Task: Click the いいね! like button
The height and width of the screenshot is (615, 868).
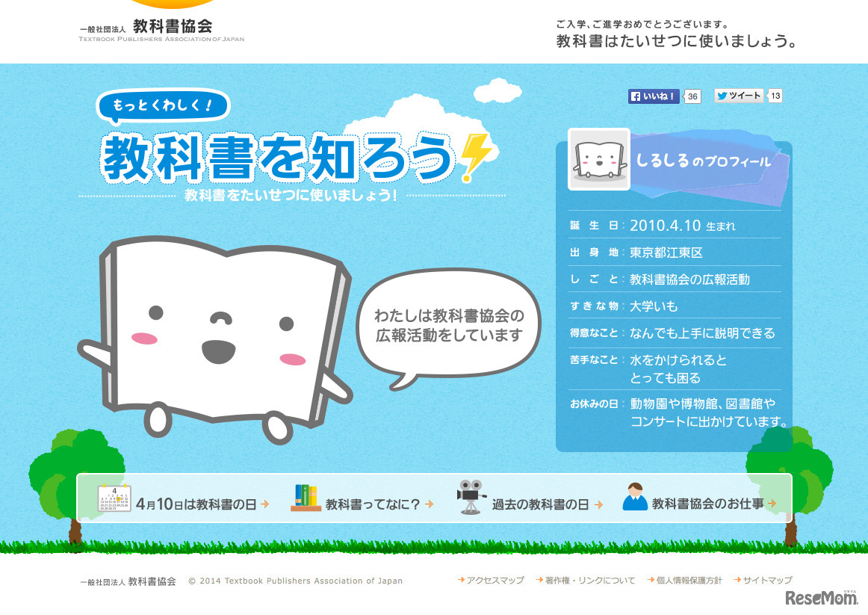Action: tap(654, 96)
